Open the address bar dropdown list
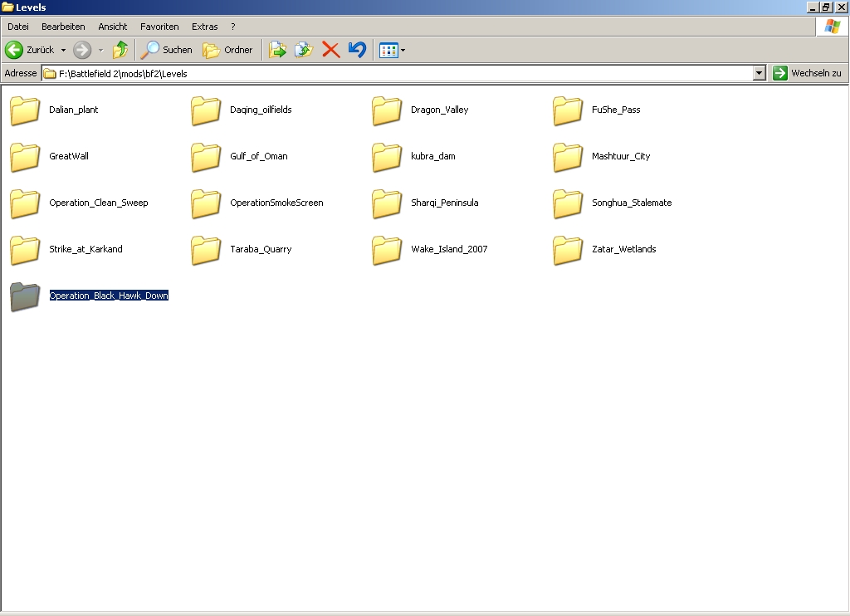The height and width of the screenshot is (616, 850). tap(759, 73)
